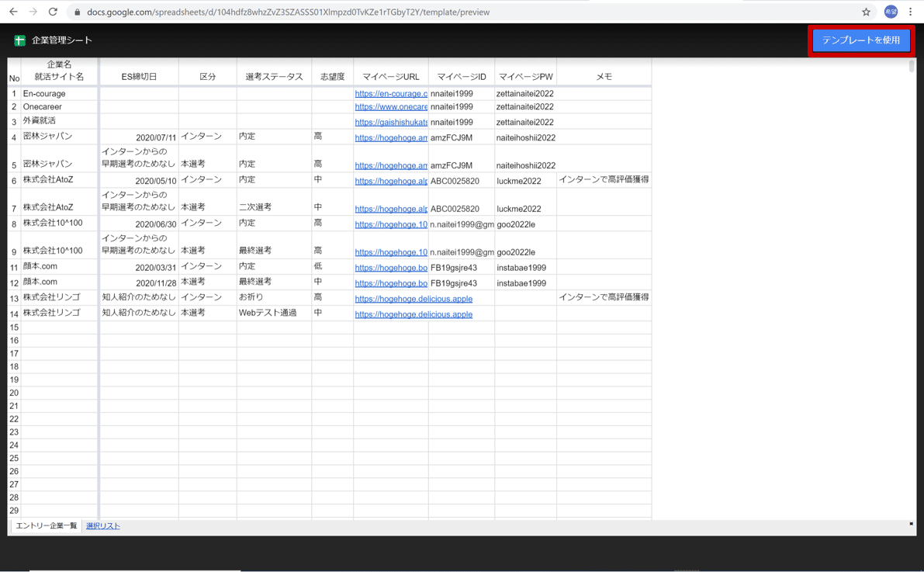Open the row 4 密林ジャパン hogehoge link

391,137
